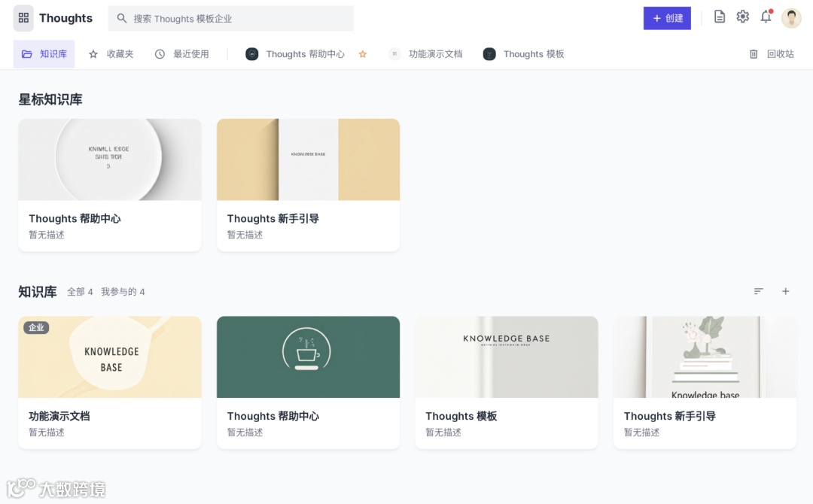Viewport: 813px width, 504px height.
Task: Open starred Thoughts 新手引导 beige thumbnail
Action: (308, 159)
